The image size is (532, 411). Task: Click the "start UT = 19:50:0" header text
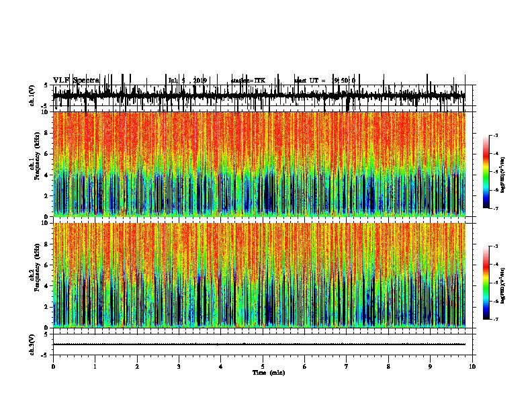pyautogui.click(x=325, y=81)
